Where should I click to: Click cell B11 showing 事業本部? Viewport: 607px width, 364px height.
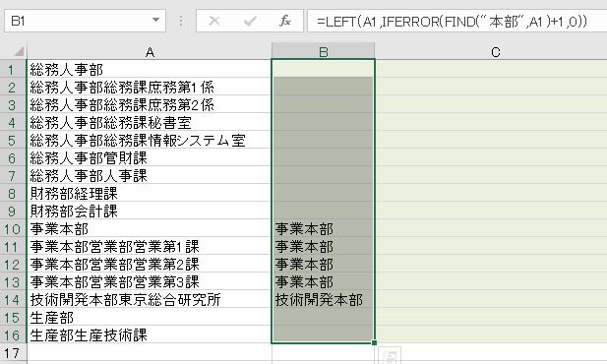pyautogui.click(x=324, y=247)
